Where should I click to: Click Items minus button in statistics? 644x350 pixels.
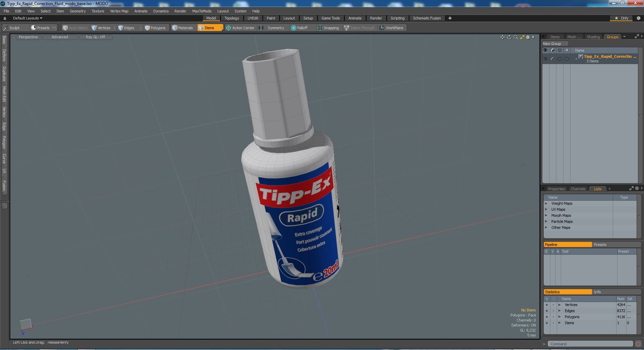click(x=553, y=323)
